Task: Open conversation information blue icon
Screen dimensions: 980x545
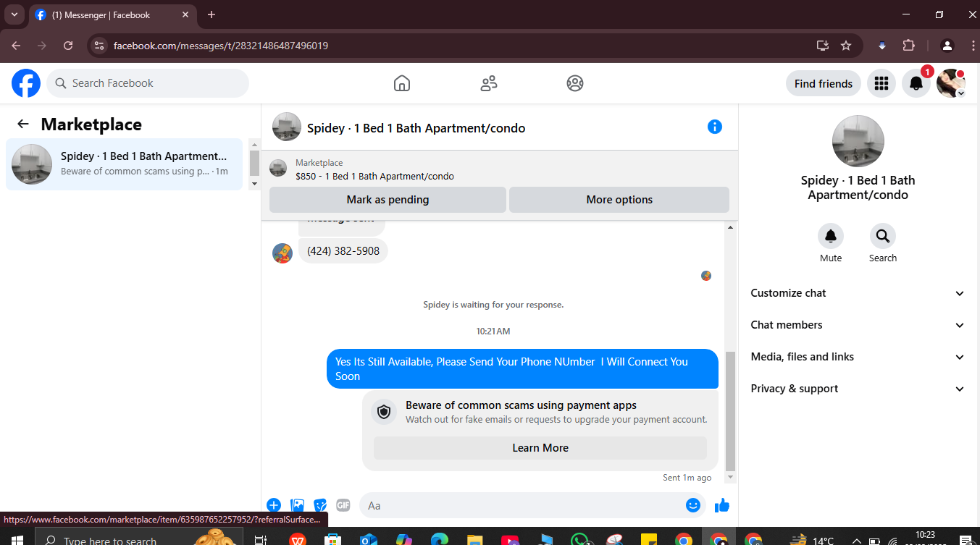Action: (x=715, y=127)
